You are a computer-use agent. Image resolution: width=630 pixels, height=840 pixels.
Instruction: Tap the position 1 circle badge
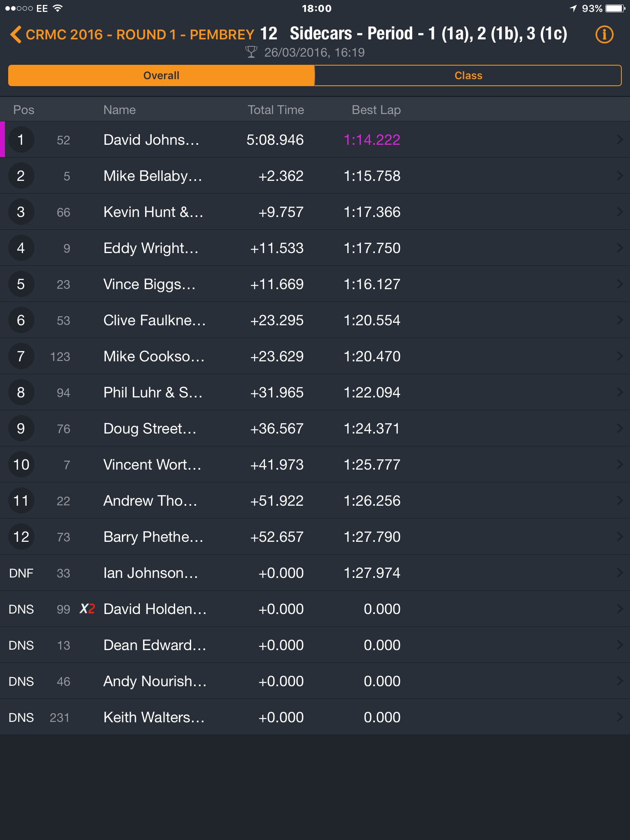click(x=21, y=140)
